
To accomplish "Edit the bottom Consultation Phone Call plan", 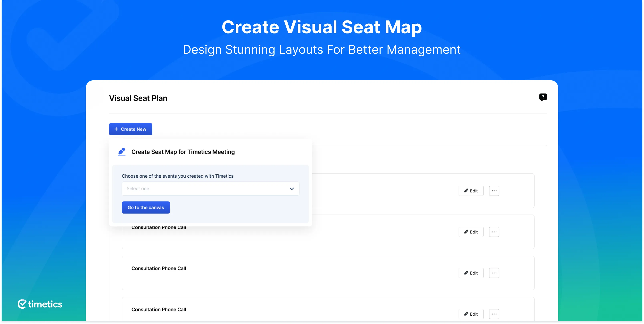I will 471,314.
